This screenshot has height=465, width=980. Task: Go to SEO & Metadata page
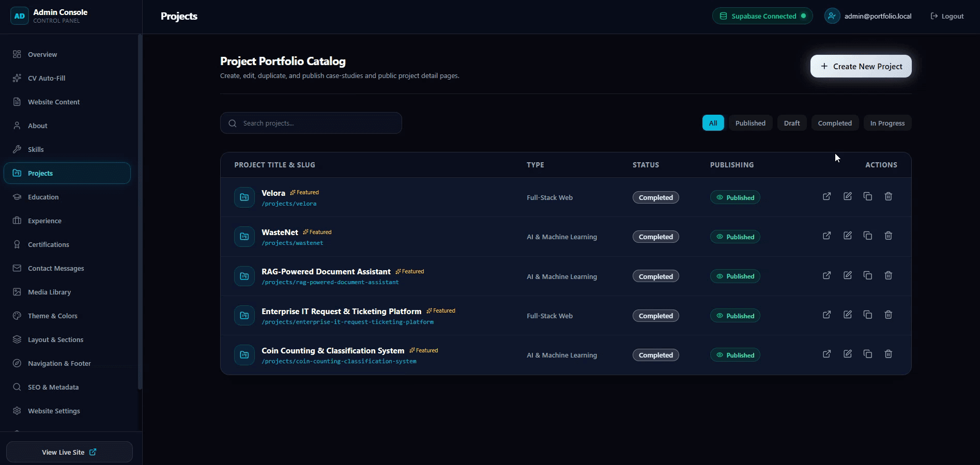[67, 387]
